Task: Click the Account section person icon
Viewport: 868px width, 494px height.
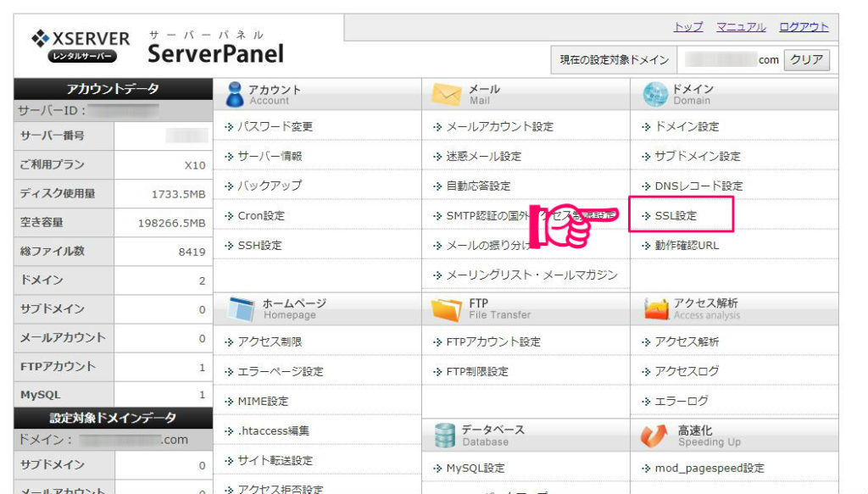Action: [x=235, y=94]
